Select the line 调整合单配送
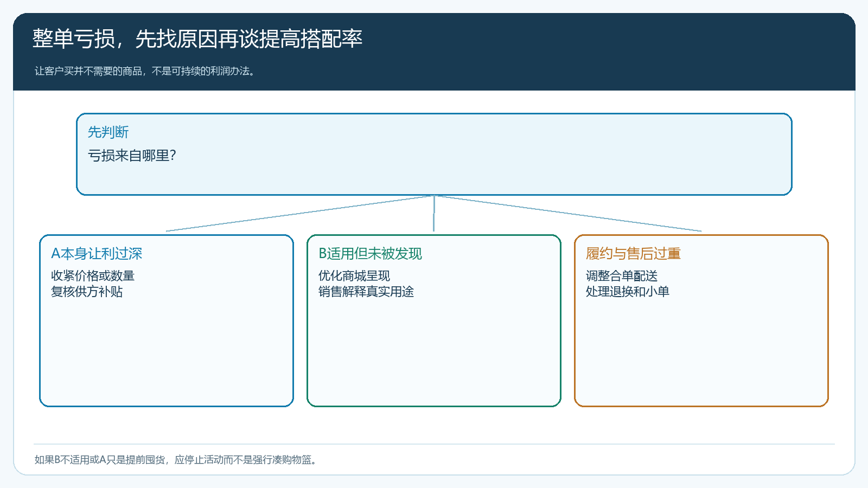The width and height of the screenshot is (868, 488). click(x=622, y=276)
